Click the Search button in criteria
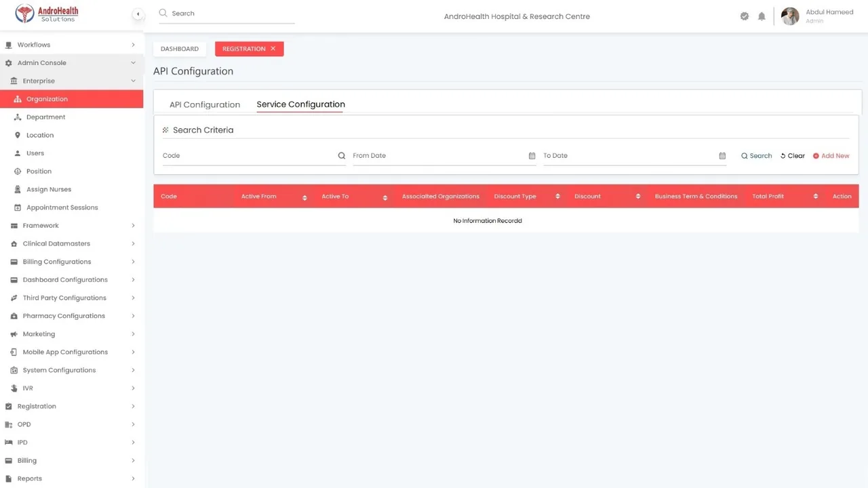 [756, 156]
